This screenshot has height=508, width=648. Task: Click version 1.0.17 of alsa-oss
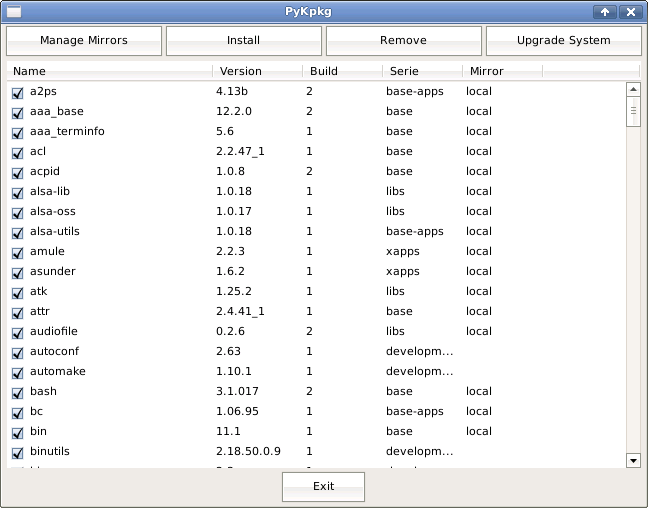pos(234,211)
